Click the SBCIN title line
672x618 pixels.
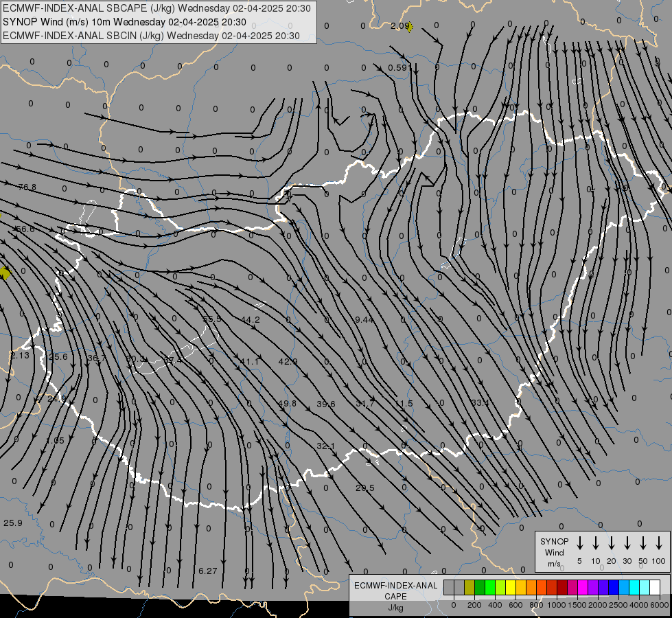(x=151, y=36)
